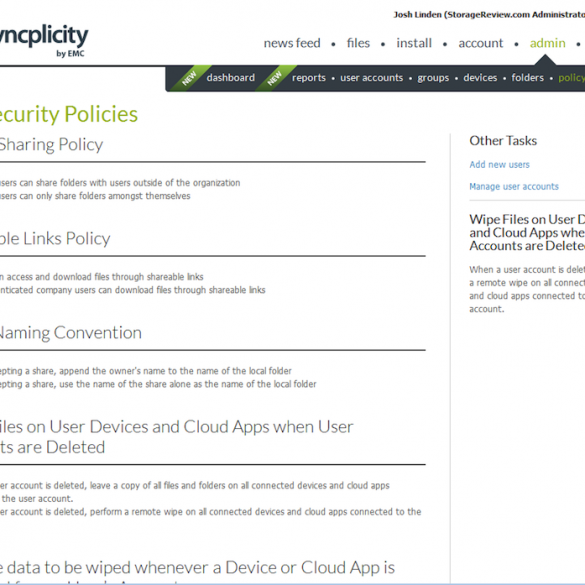Open the news feed menu item
The image size is (585, 585).
[292, 43]
